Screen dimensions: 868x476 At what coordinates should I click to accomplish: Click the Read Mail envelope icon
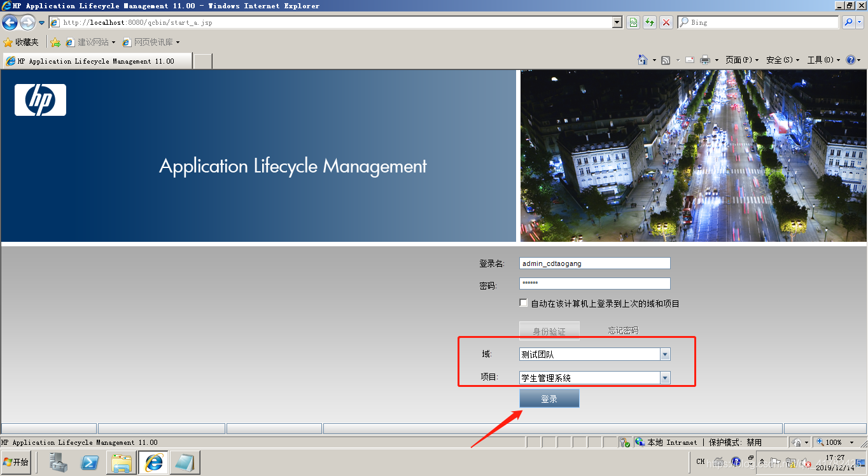coord(690,60)
